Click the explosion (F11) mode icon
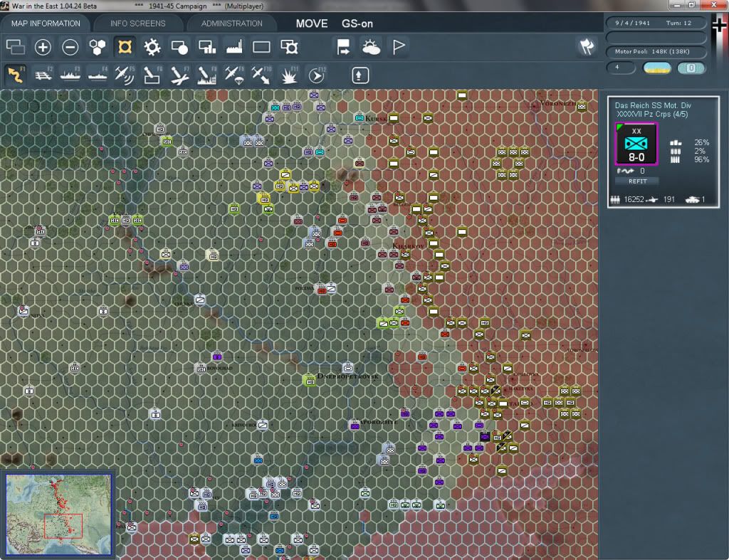 point(289,75)
